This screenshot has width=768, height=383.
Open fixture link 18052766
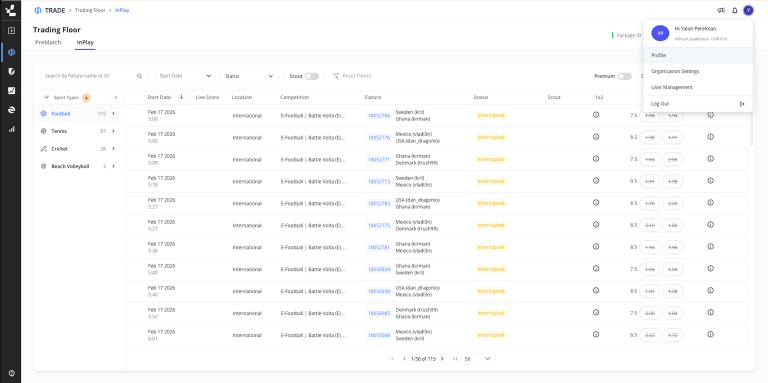[x=379, y=116]
